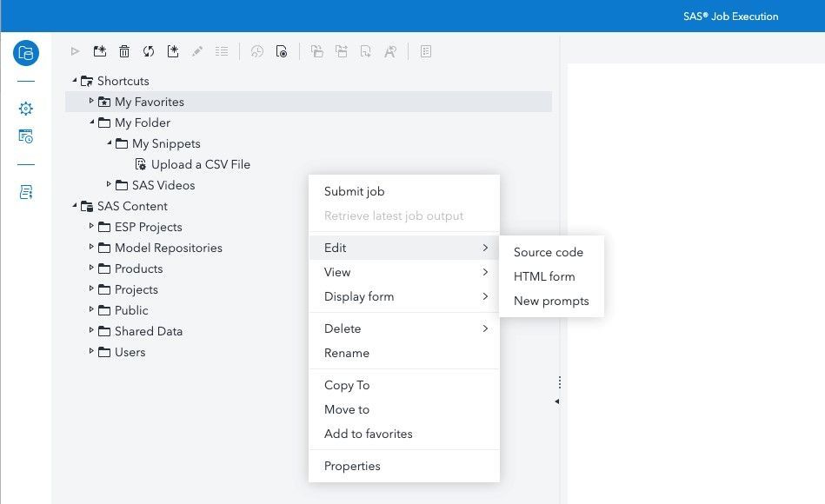
Task: Select HTML form in the submenu
Action: coord(544,276)
